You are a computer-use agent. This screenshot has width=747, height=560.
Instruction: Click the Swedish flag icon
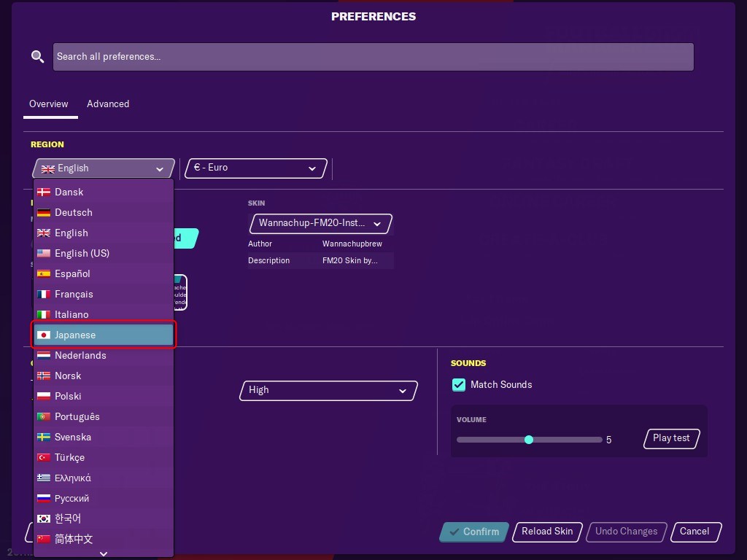pyautogui.click(x=43, y=437)
